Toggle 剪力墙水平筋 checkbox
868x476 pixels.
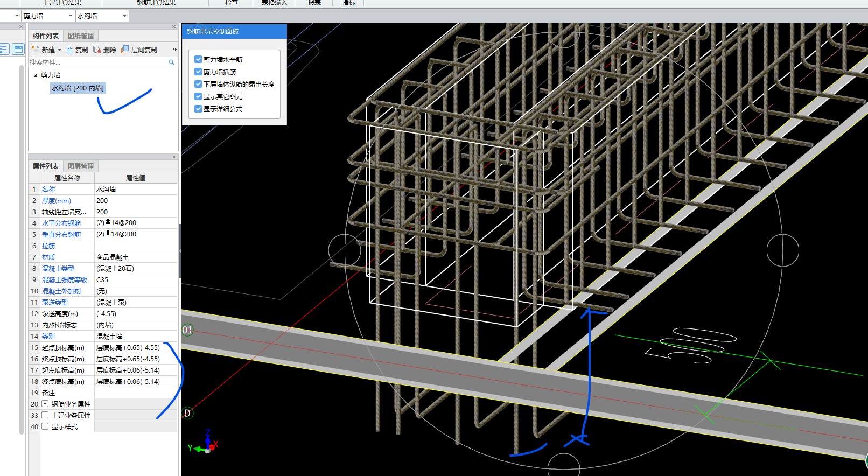198,59
